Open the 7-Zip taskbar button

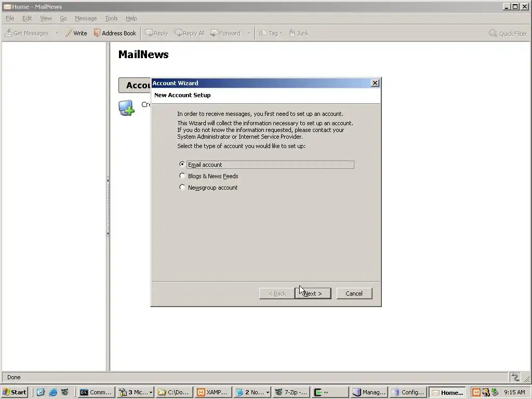pos(291,392)
